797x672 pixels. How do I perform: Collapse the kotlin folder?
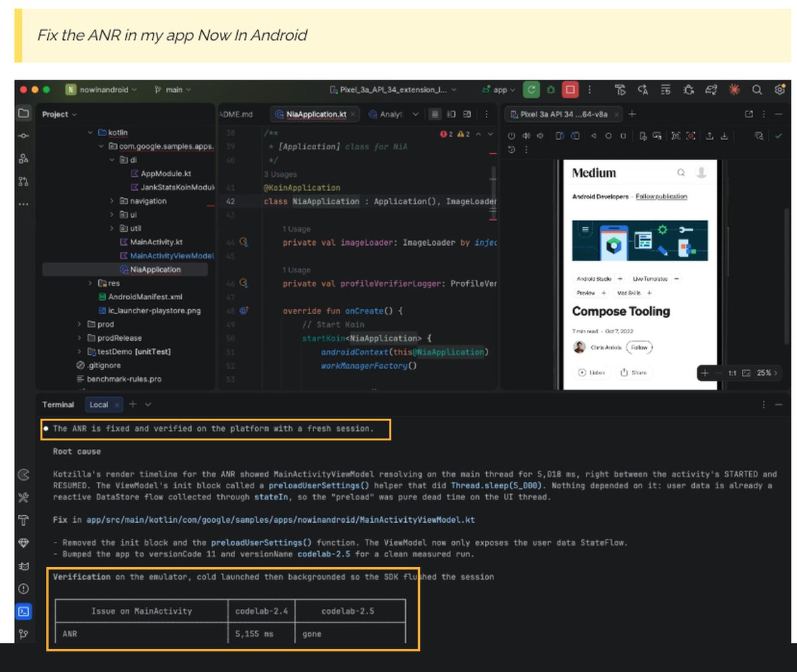pyautogui.click(x=90, y=133)
